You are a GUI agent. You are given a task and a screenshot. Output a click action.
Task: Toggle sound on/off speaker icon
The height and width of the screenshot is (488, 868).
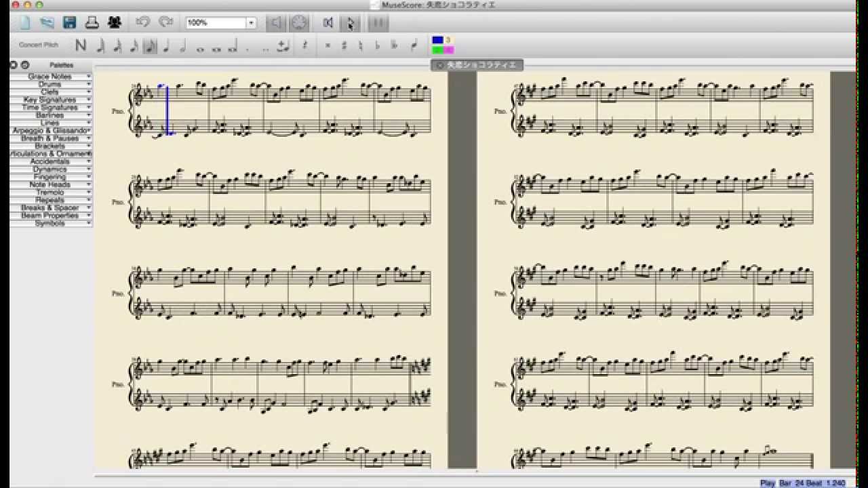[276, 23]
